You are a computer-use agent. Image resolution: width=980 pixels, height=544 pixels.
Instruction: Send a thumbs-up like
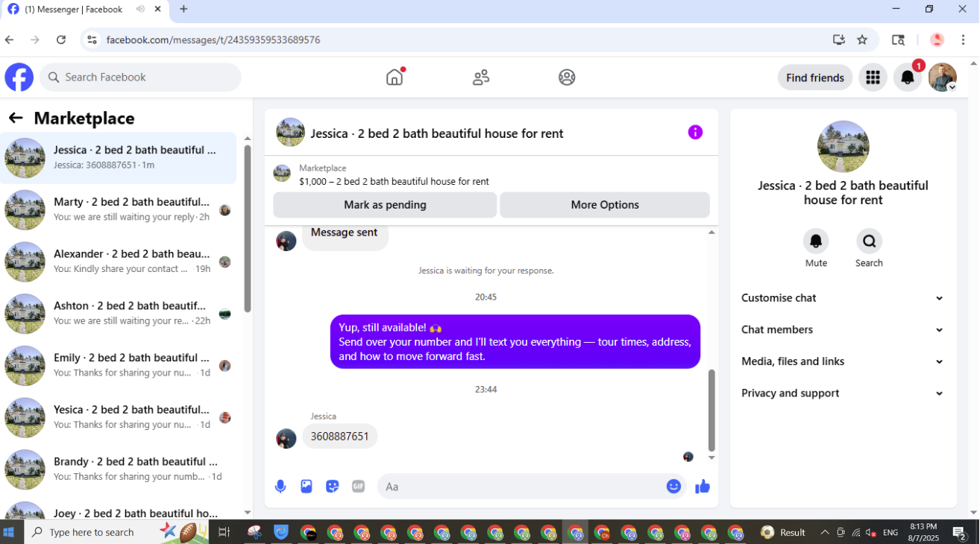(703, 487)
